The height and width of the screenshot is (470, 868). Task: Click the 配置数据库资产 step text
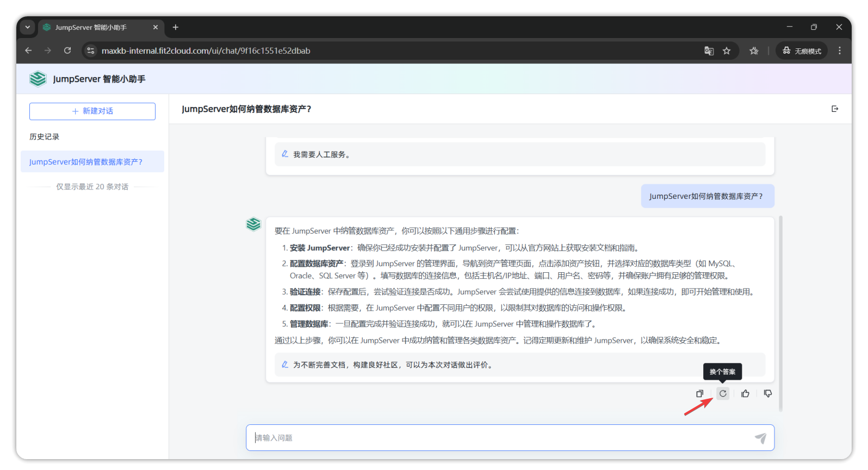coord(317,264)
